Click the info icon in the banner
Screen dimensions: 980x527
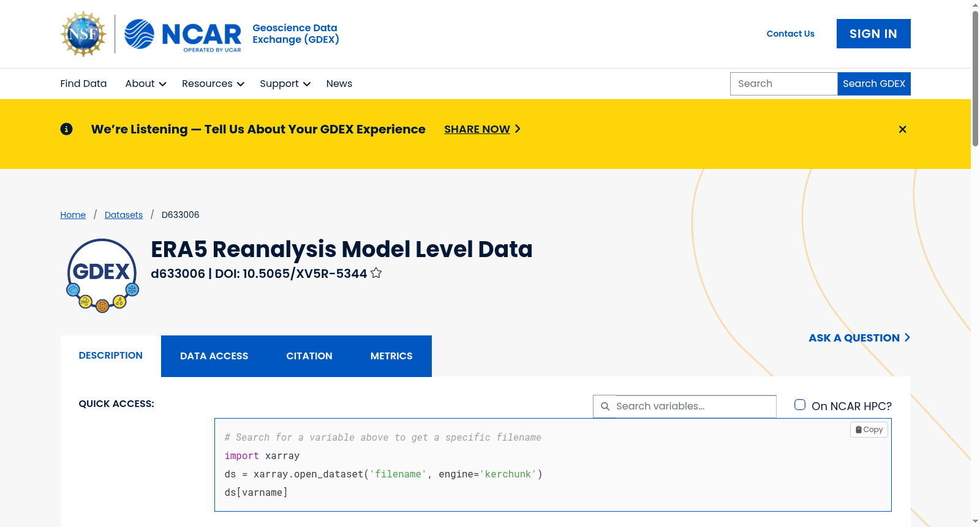(66, 129)
